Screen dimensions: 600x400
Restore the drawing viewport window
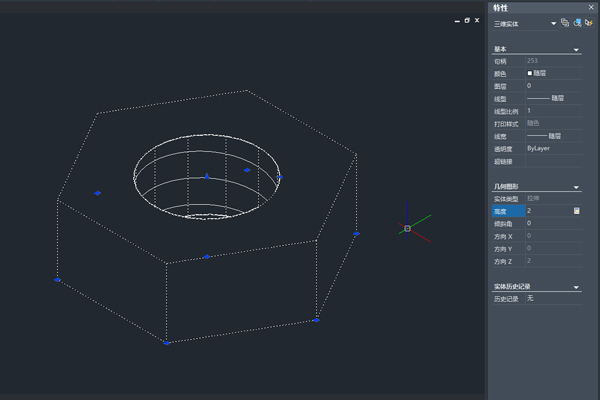coord(467,20)
